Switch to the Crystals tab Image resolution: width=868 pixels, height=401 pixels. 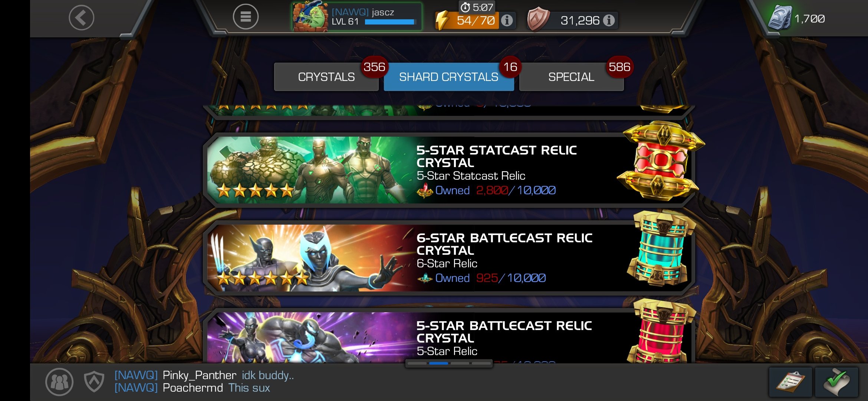pos(326,77)
